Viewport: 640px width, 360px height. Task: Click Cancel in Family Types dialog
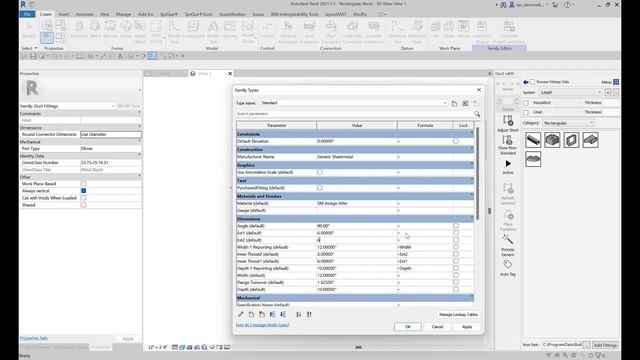click(437, 327)
